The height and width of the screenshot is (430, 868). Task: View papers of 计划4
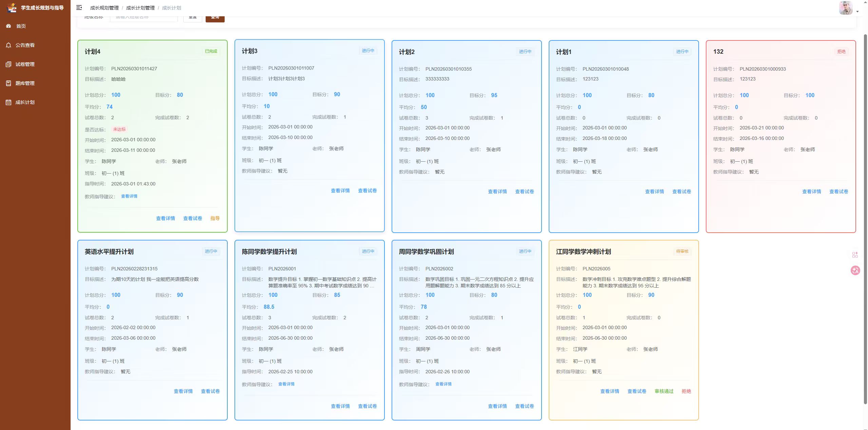click(193, 218)
